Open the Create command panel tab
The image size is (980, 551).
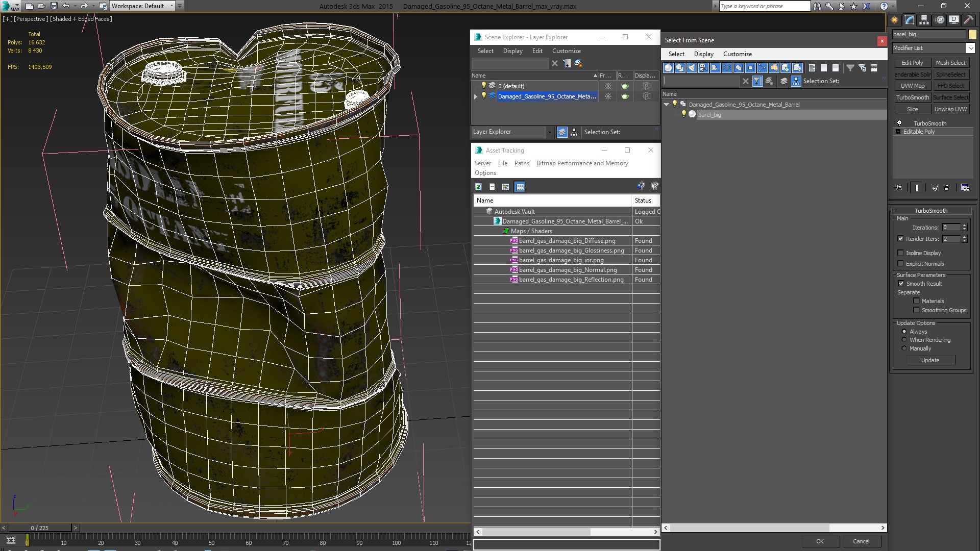894,20
